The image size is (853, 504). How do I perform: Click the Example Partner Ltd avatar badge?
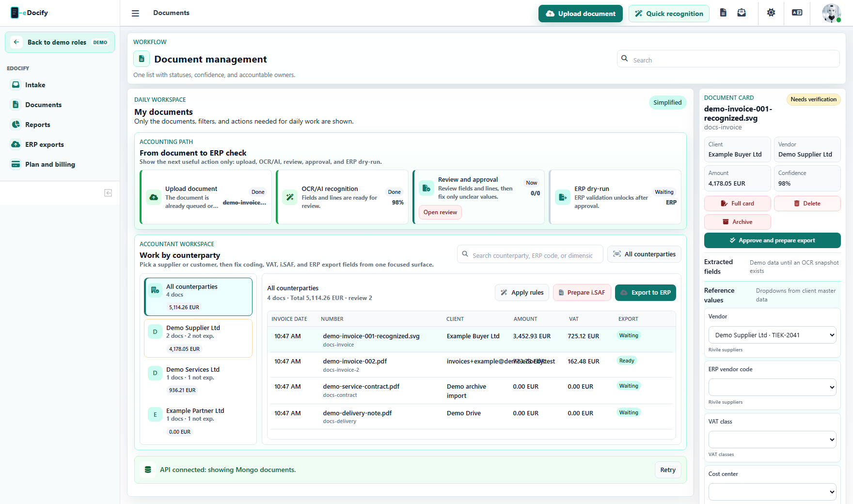pos(155,415)
